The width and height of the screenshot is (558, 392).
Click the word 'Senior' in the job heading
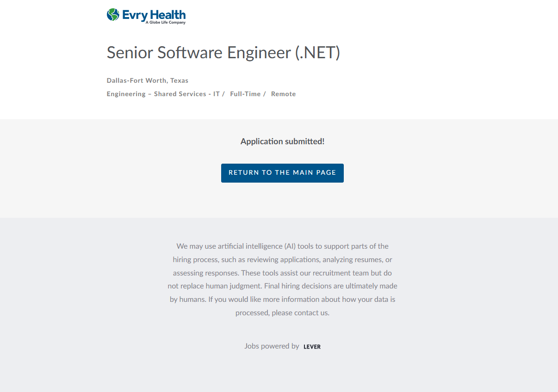pos(130,53)
